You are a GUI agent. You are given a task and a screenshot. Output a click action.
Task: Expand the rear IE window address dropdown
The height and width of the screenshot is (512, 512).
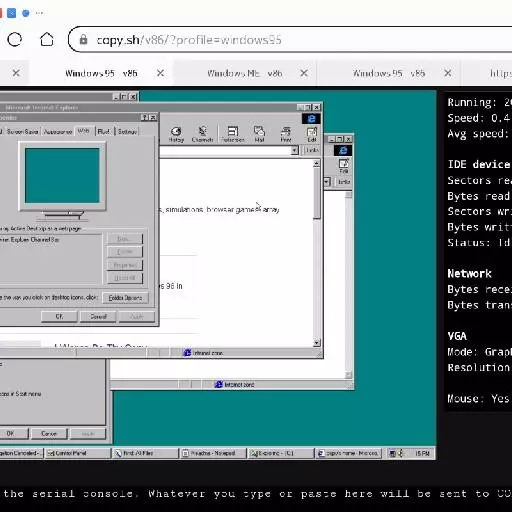(x=327, y=182)
